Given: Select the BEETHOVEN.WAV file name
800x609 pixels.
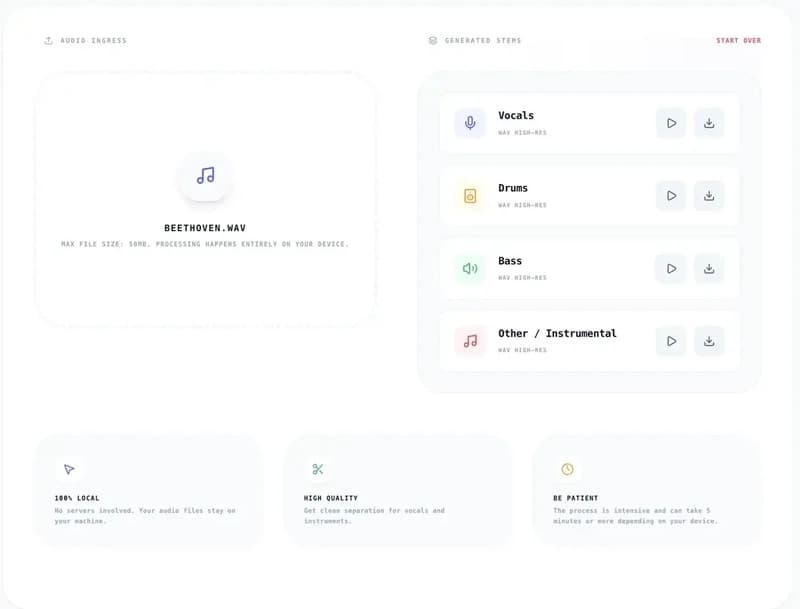Looking at the screenshot, I should tap(205, 228).
